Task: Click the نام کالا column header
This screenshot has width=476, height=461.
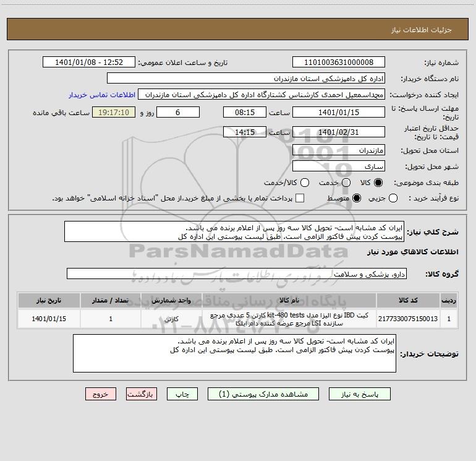Action: pyautogui.click(x=289, y=301)
